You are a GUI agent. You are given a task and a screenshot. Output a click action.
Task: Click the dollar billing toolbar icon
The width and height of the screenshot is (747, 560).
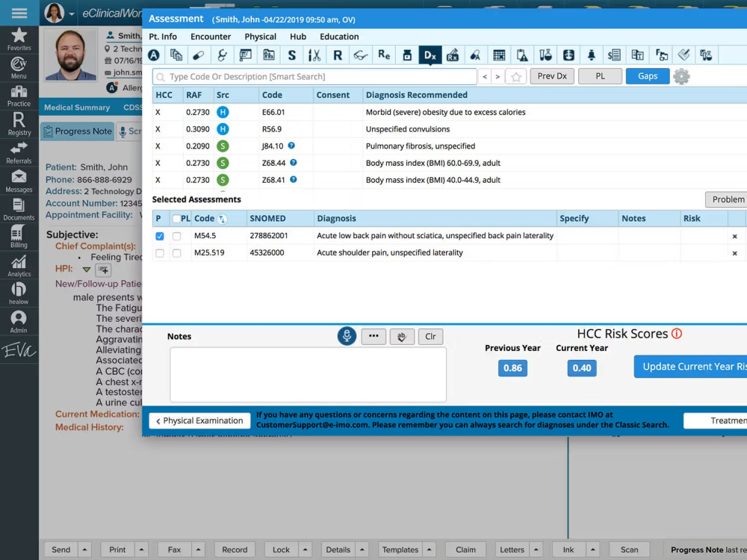614,55
